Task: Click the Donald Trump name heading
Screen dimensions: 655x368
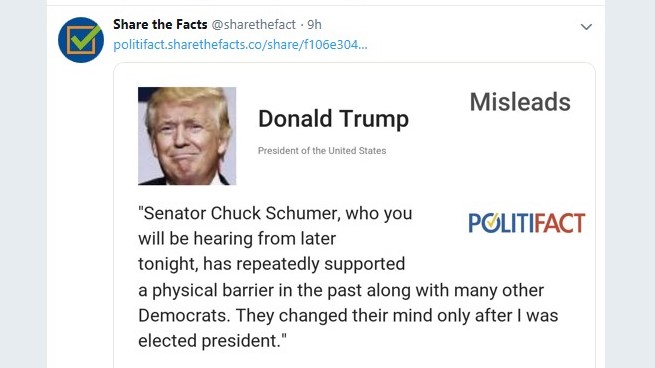Action: pos(333,119)
